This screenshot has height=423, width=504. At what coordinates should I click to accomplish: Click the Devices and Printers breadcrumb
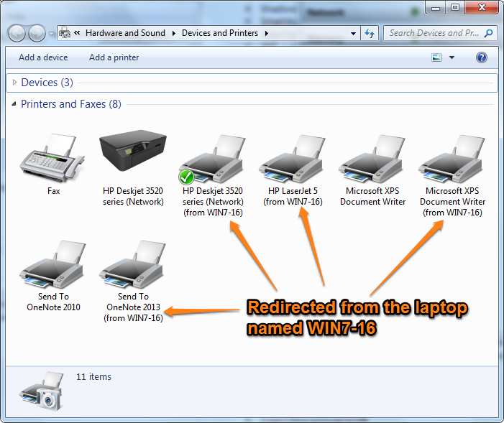(x=220, y=33)
